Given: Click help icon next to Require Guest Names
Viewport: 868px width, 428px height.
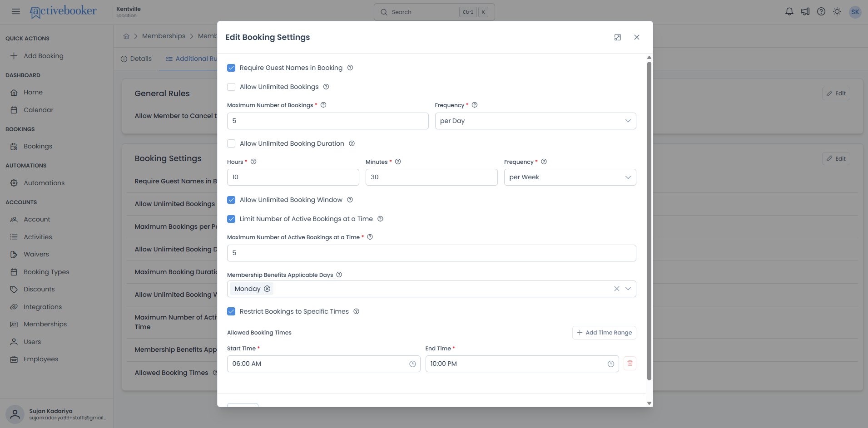Looking at the screenshot, I should pyautogui.click(x=350, y=68).
